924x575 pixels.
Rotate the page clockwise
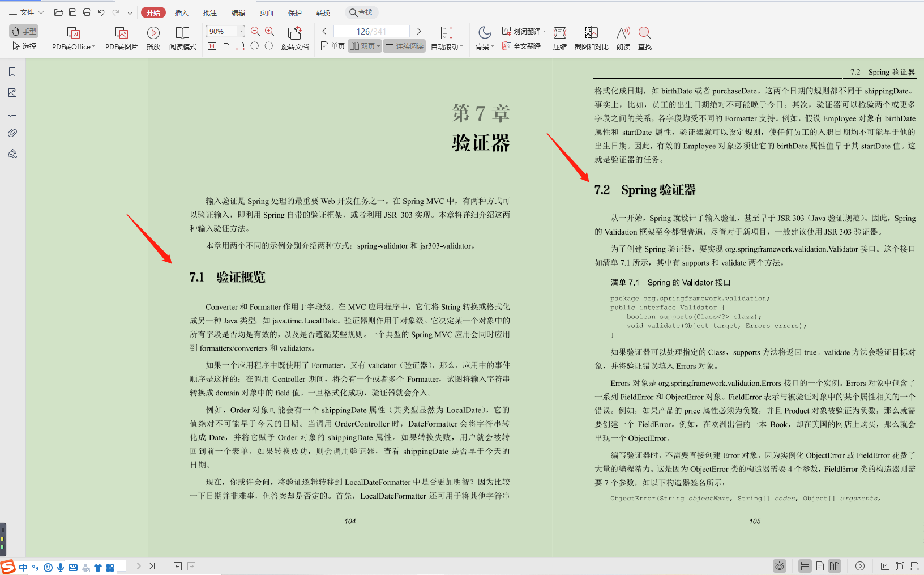coord(255,46)
